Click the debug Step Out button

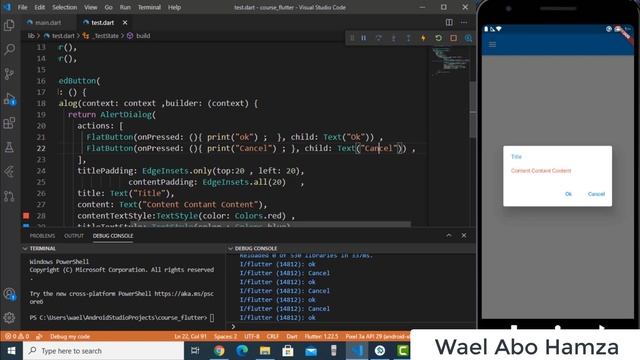(x=408, y=38)
